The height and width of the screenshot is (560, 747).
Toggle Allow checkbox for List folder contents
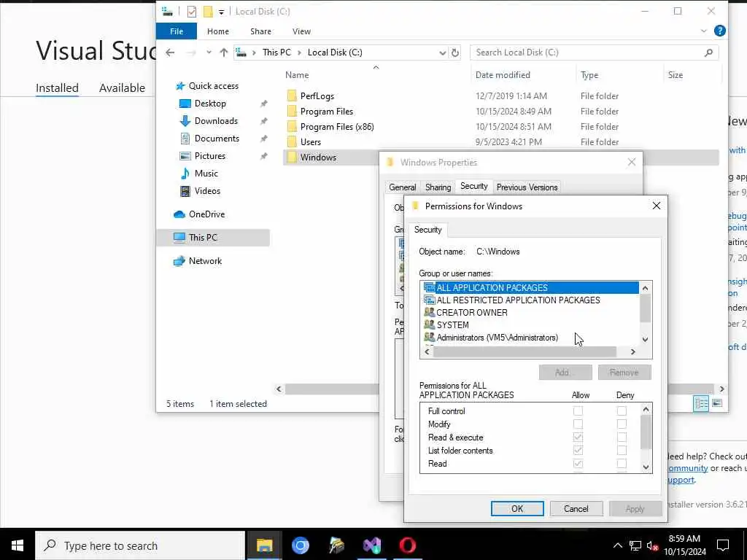coord(578,450)
